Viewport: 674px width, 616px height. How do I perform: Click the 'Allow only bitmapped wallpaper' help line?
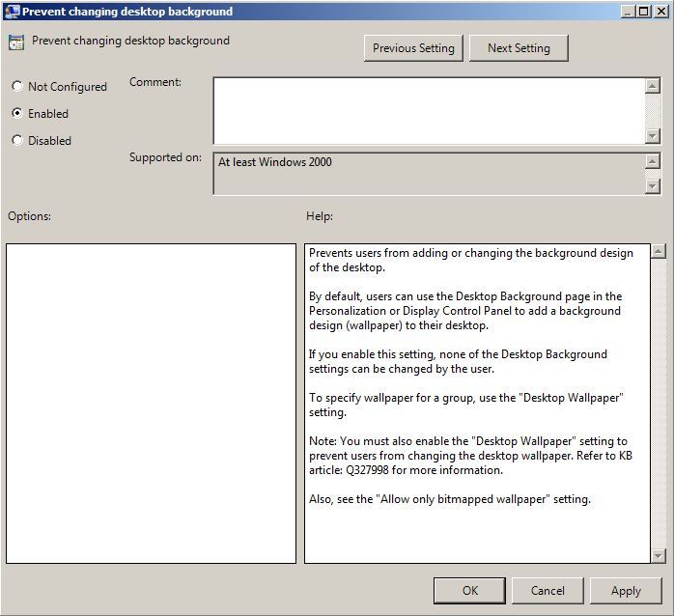450,499
